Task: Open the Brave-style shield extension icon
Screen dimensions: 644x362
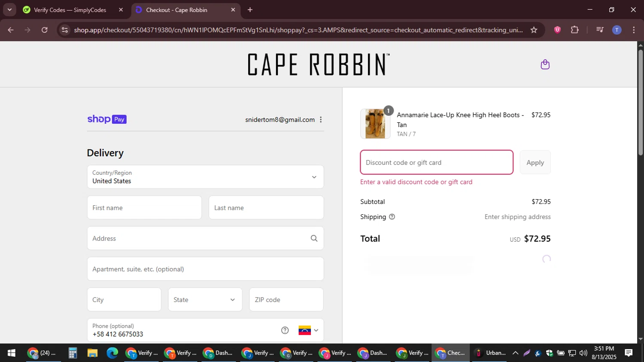Action: [x=557, y=30]
